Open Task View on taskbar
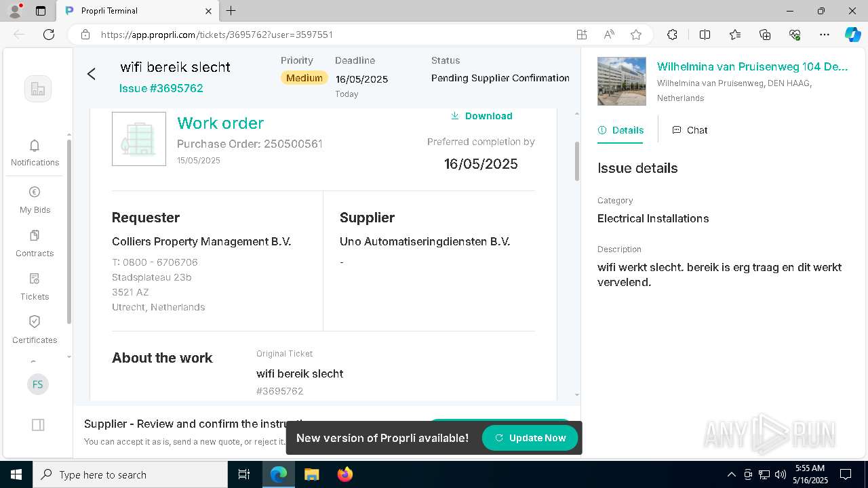The image size is (868, 488). (x=244, y=474)
